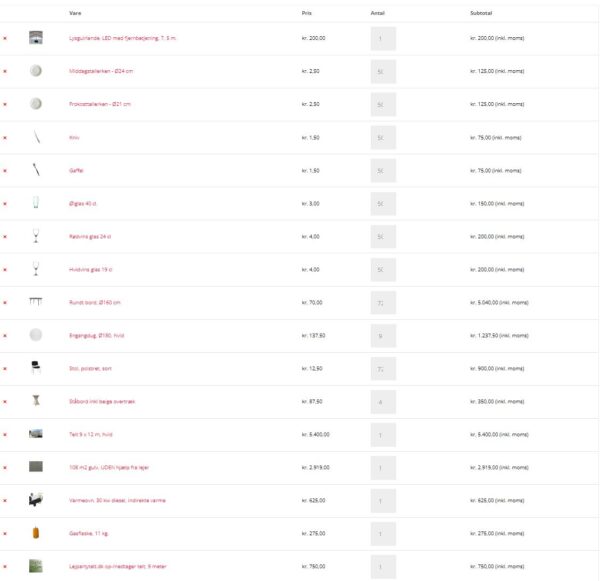Click the orange gas bottle thumbnail

click(x=36, y=533)
